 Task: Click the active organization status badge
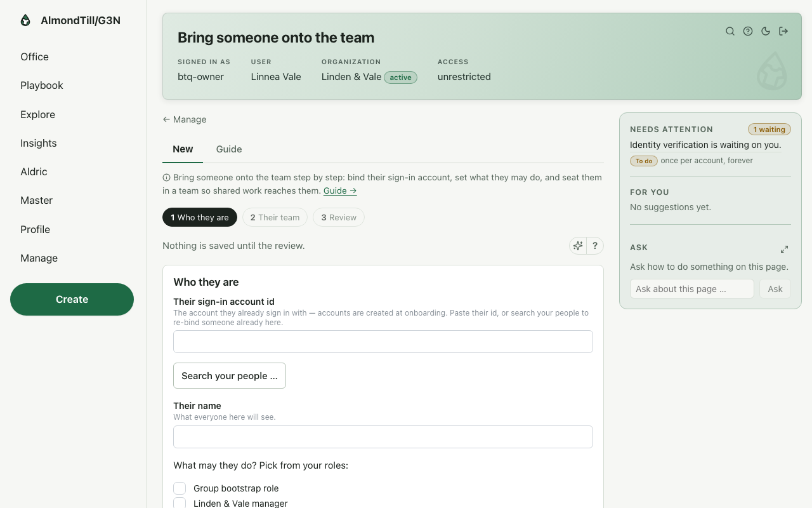pos(401,77)
